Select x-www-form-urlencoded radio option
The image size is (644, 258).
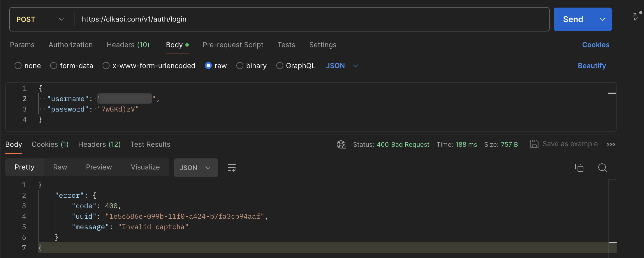(106, 66)
